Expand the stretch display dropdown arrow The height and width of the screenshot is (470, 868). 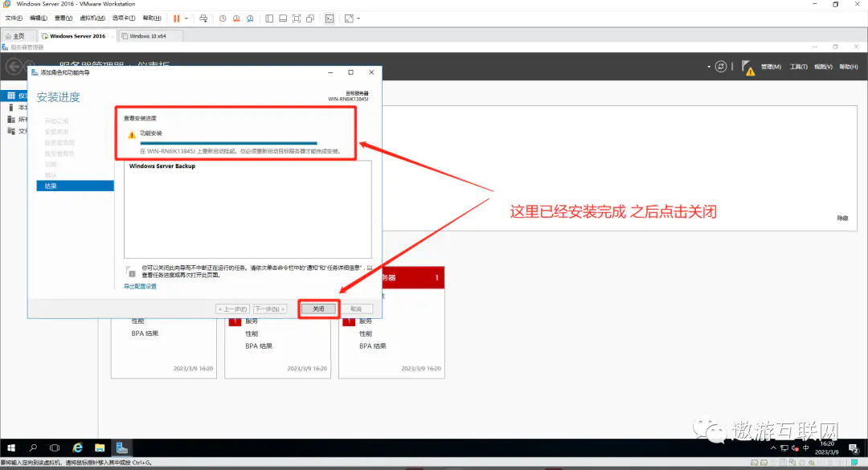(358, 18)
